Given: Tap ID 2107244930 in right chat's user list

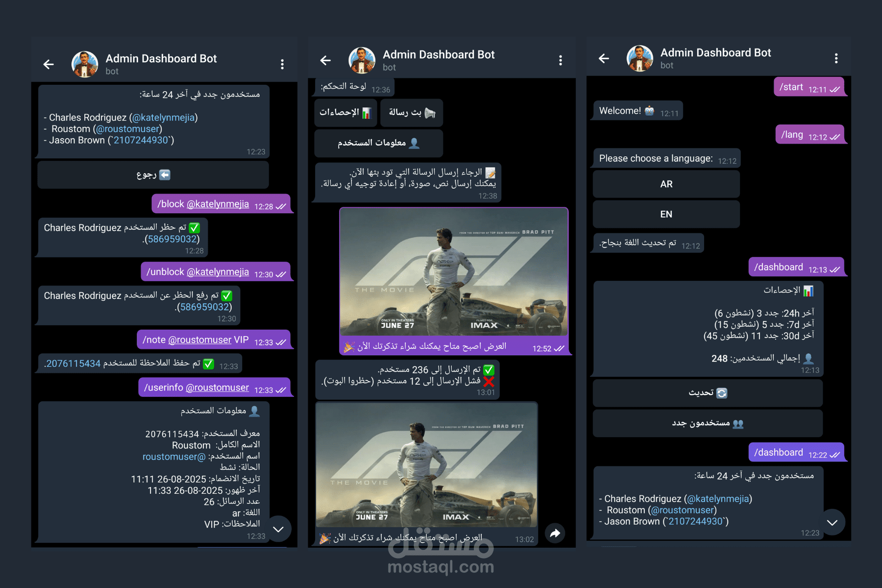Looking at the screenshot, I should click(696, 521).
